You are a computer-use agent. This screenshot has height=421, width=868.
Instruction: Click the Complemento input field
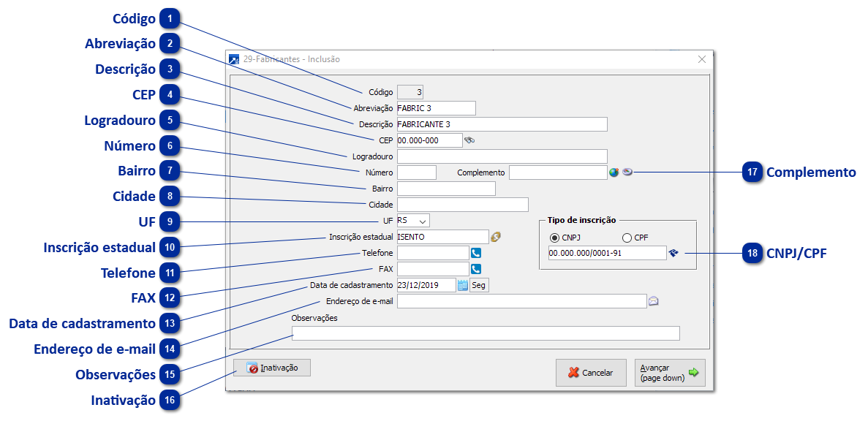(558, 172)
